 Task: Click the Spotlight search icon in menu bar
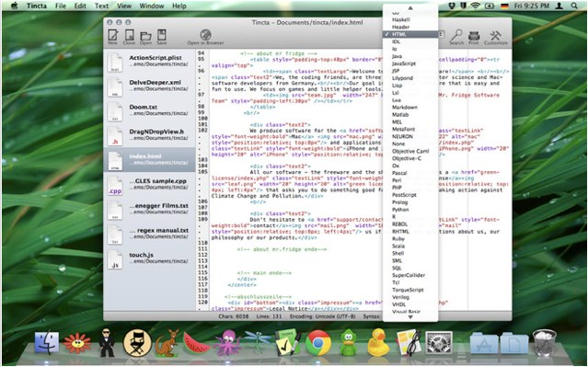[x=574, y=6]
